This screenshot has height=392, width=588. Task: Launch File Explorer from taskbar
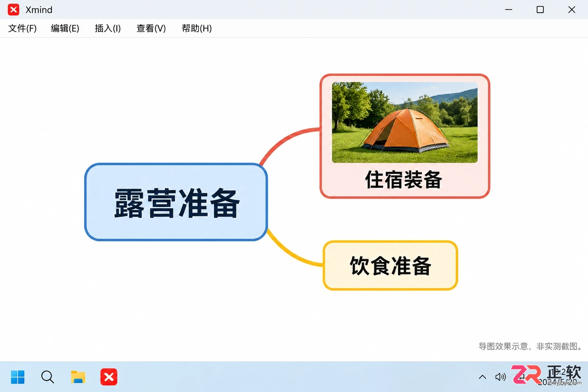point(78,377)
